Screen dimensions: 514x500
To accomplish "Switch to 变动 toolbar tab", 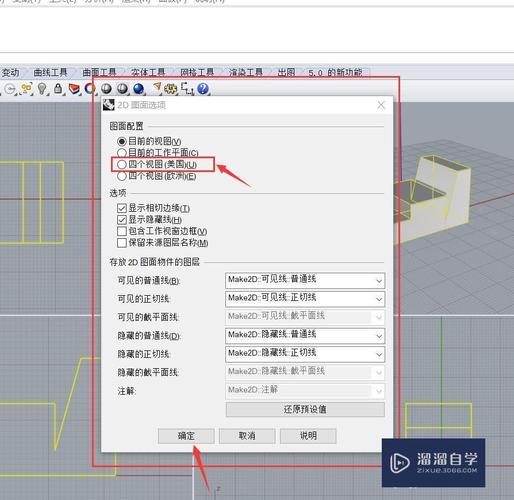I will tap(11, 72).
